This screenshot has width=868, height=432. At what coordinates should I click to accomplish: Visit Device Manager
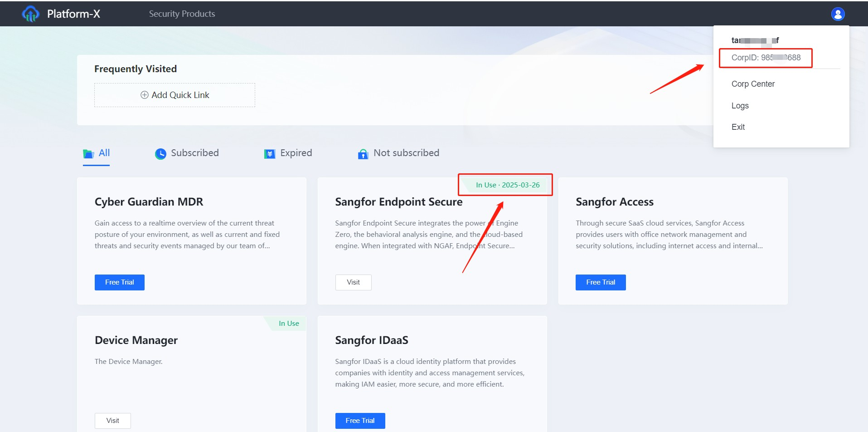point(112,421)
